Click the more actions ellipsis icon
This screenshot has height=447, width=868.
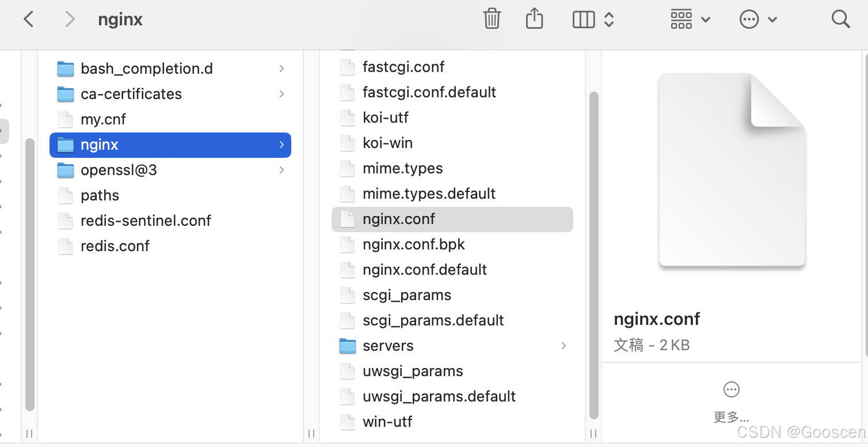749,18
